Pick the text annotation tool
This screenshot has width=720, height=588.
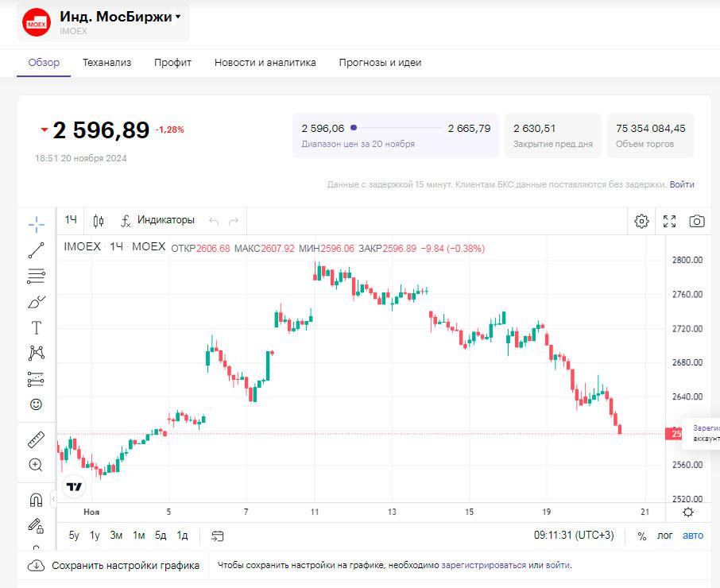click(x=36, y=327)
